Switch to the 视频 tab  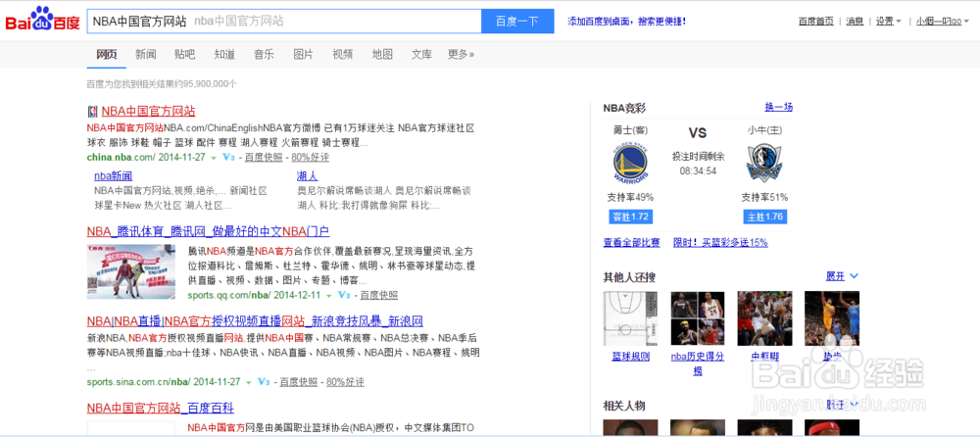click(342, 55)
